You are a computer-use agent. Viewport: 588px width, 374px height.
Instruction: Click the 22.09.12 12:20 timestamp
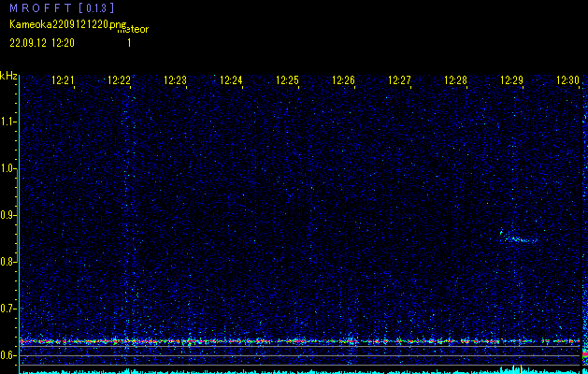click(x=42, y=43)
